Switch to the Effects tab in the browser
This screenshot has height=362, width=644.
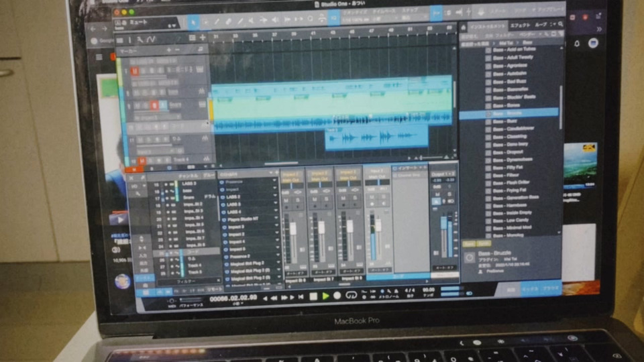click(519, 25)
